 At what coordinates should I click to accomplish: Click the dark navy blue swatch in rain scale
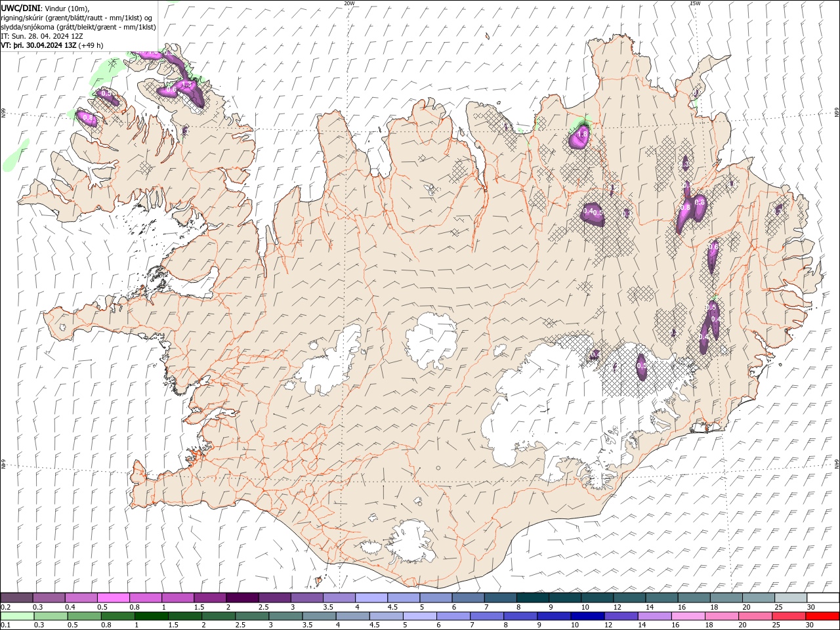pos(587,616)
